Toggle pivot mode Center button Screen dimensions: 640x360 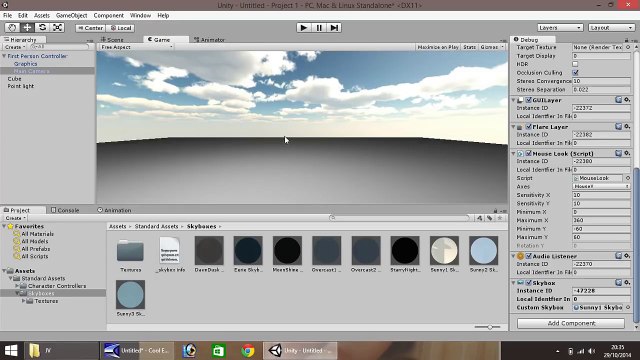pyautogui.click(x=91, y=28)
